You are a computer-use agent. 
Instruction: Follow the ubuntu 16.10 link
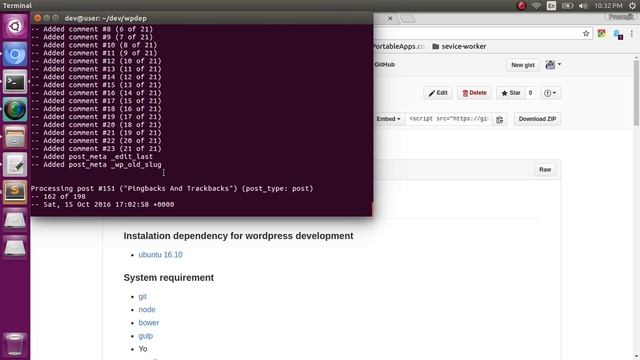(160, 255)
